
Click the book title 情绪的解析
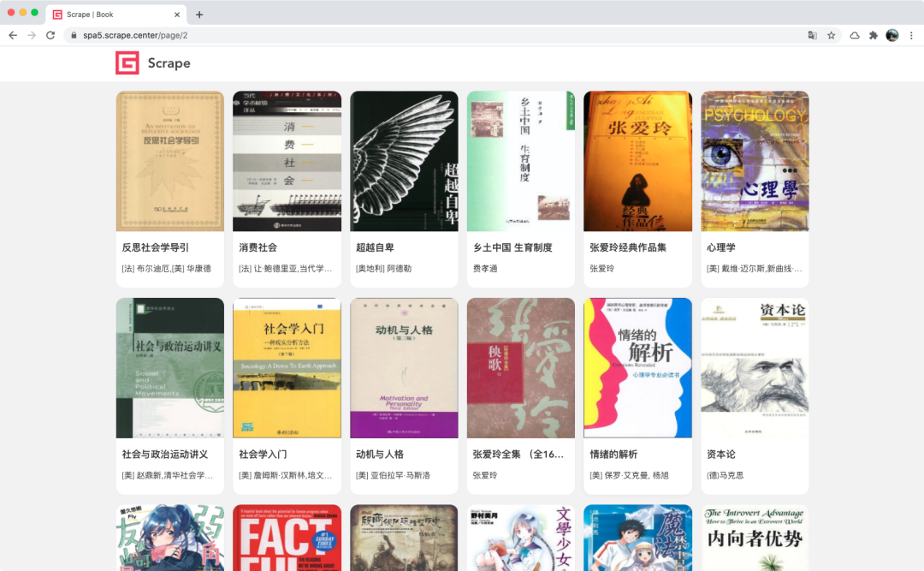(614, 455)
